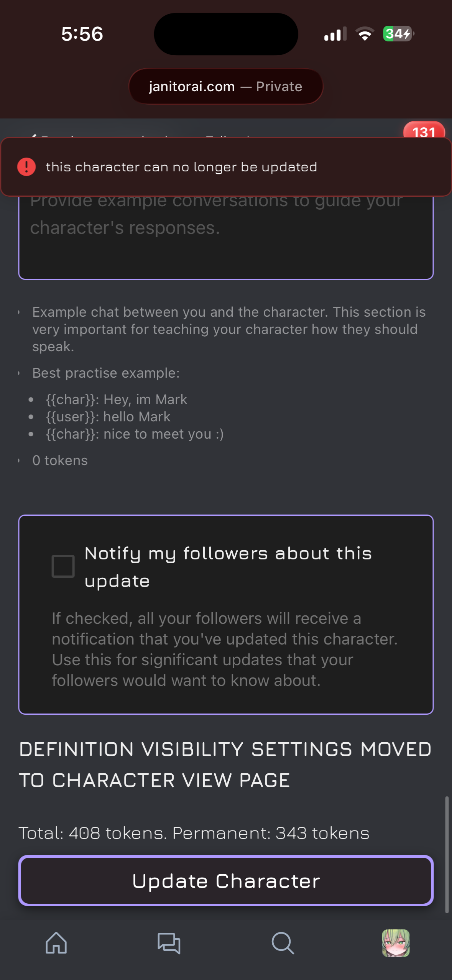Tap the janitorai.com Private address bar
This screenshot has width=452, height=980.
click(x=226, y=86)
